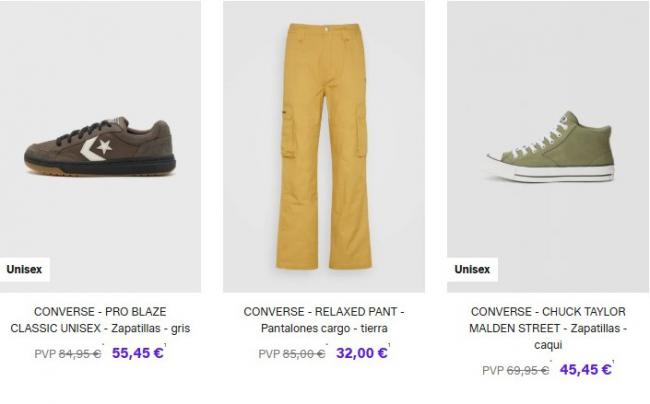Screen dimensions: 650x404
Task: Click the footnote marker after 45,45 €
Action: click(x=614, y=362)
